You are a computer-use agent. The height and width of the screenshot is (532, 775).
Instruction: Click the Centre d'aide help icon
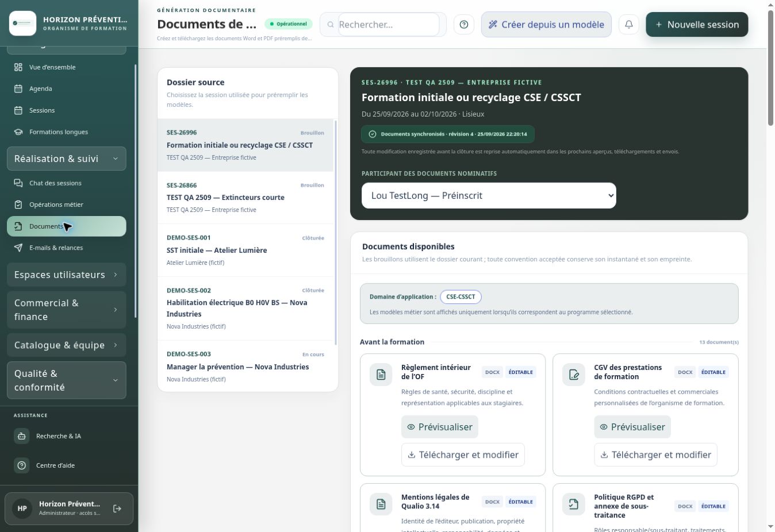coord(22,465)
